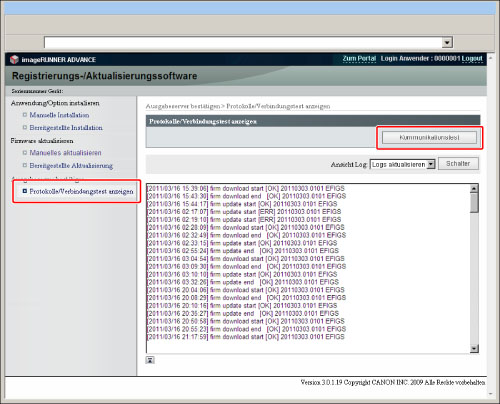The width and height of the screenshot is (500, 404).
Task: Open Manuelles aktualisieren page
Action: click(65, 153)
